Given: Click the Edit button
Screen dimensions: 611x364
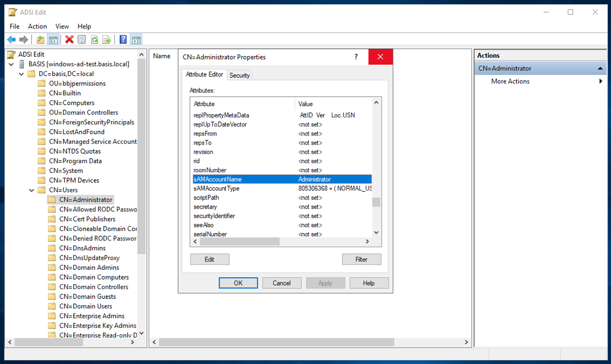Looking at the screenshot, I should (x=210, y=259).
